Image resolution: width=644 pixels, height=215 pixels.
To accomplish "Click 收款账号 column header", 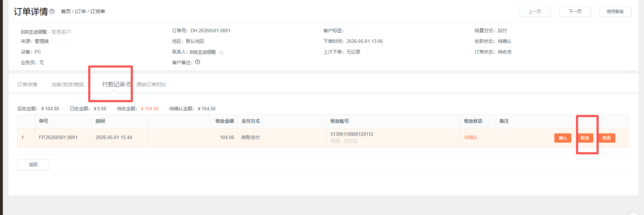I will [340, 121].
